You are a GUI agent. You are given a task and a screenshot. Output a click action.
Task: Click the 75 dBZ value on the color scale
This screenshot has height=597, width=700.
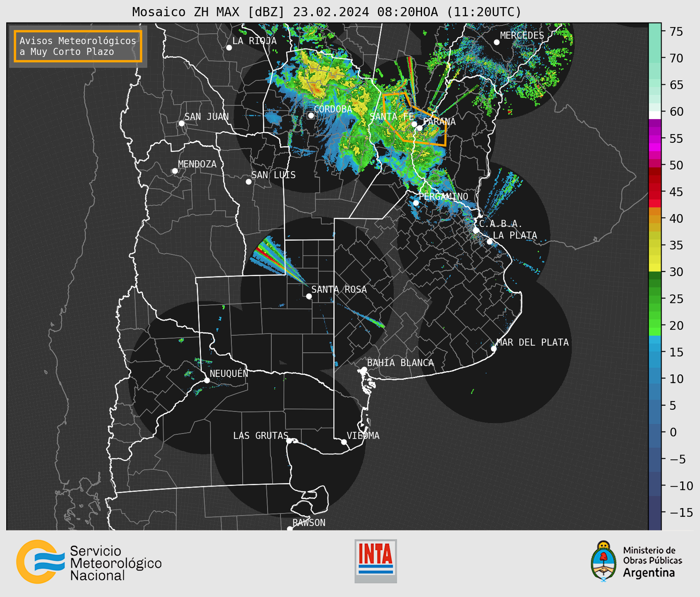click(676, 32)
